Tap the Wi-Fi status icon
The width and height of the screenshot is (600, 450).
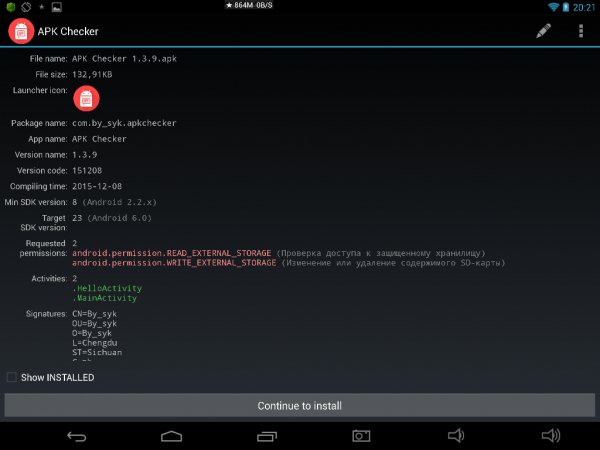pos(553,7)
